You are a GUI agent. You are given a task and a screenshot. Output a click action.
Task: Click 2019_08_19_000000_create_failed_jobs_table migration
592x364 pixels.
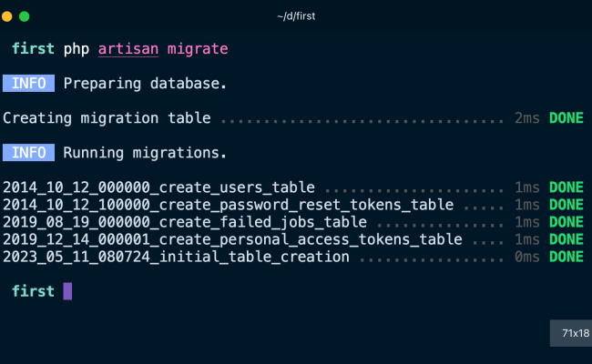click(185, 222)
